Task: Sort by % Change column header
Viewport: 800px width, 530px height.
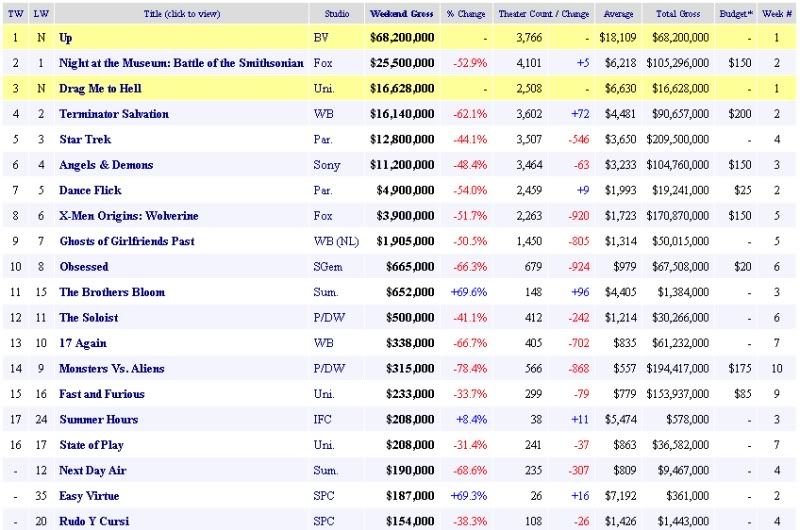Action: [x=465, y=14]
